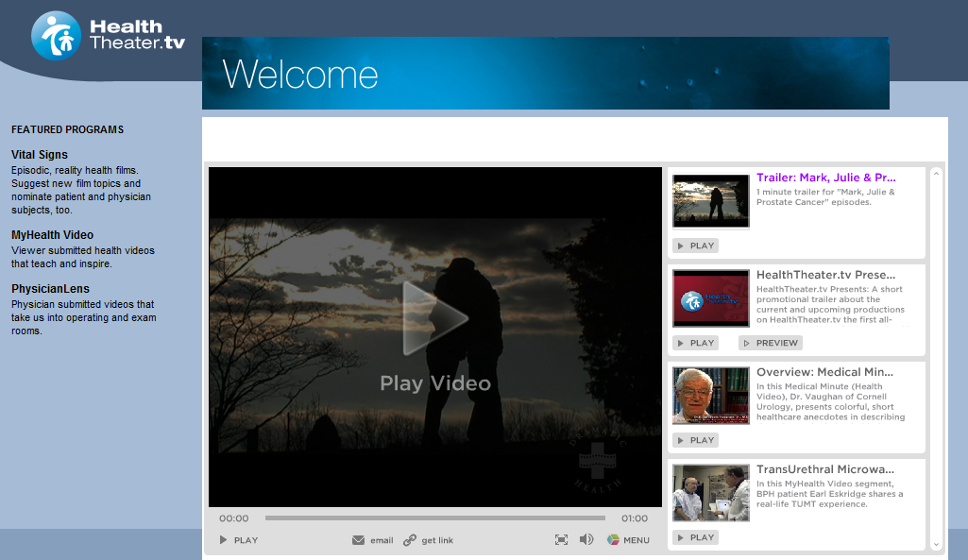The width and height of the screenshot is (968, 560).
Task: Click the video progress bar
Action: click(435, 518)
